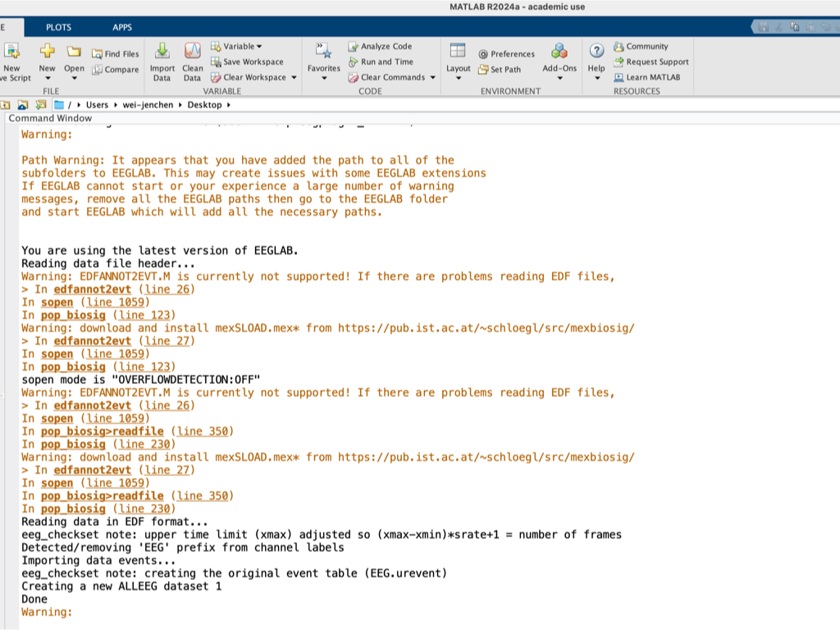Click the Browse for folder icon
The height and width of the screenshot is (630, 840).
click(x=41, y=104)
